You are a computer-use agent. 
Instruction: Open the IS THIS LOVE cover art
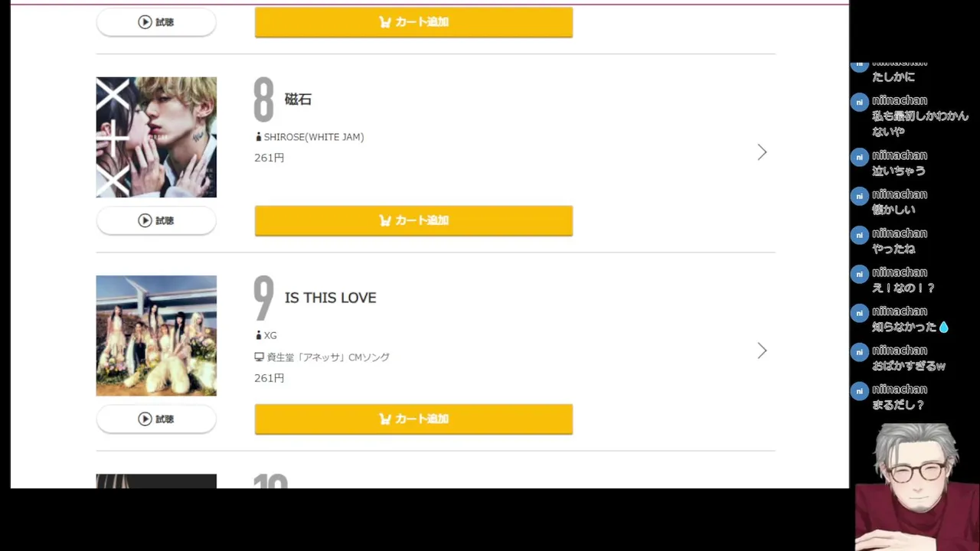pos(156,335)
